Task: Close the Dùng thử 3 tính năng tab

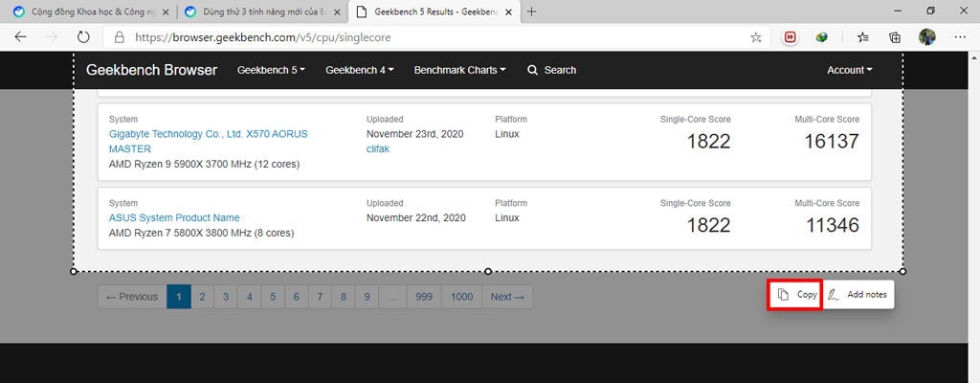Action: point(335,11)
